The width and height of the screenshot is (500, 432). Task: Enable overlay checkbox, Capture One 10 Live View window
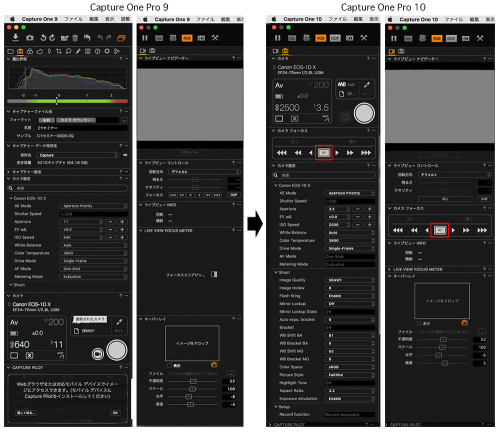pyautogui.click(x=419, y=323)
